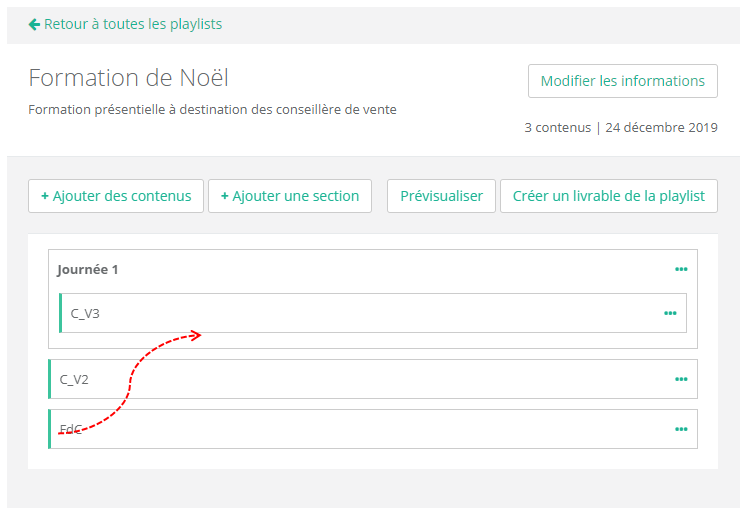Open the Journée 1 section options menu
Viewport: 748px width, 514px height.
click(681, 269)
